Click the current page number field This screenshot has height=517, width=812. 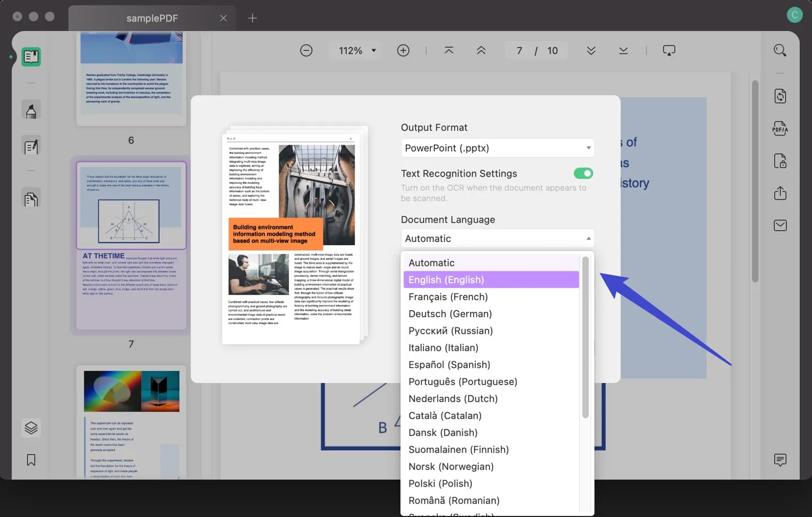point(519,51)
